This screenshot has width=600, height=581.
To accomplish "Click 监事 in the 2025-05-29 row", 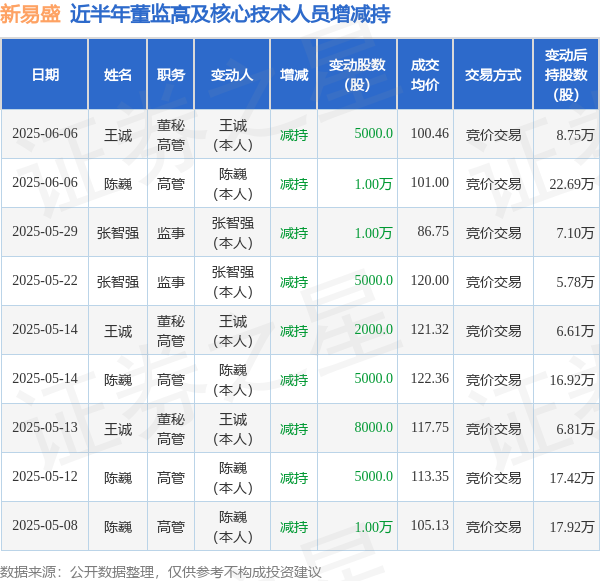I will point(171,233).
